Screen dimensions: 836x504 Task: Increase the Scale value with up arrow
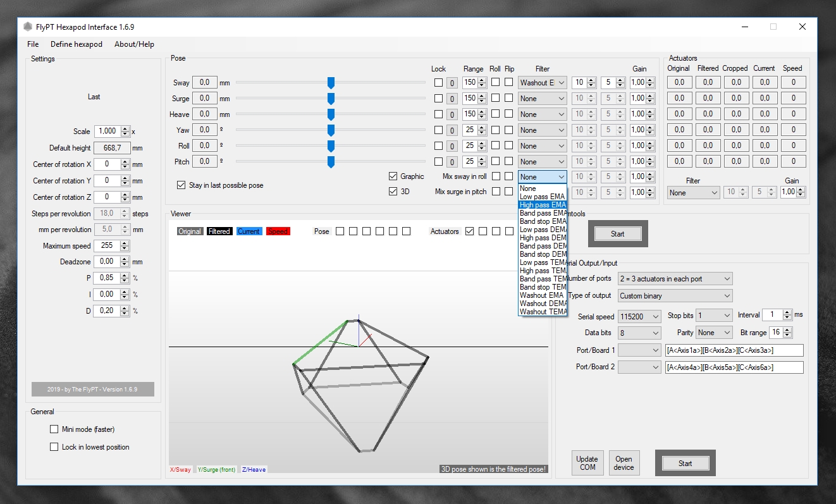click(125, 129)
